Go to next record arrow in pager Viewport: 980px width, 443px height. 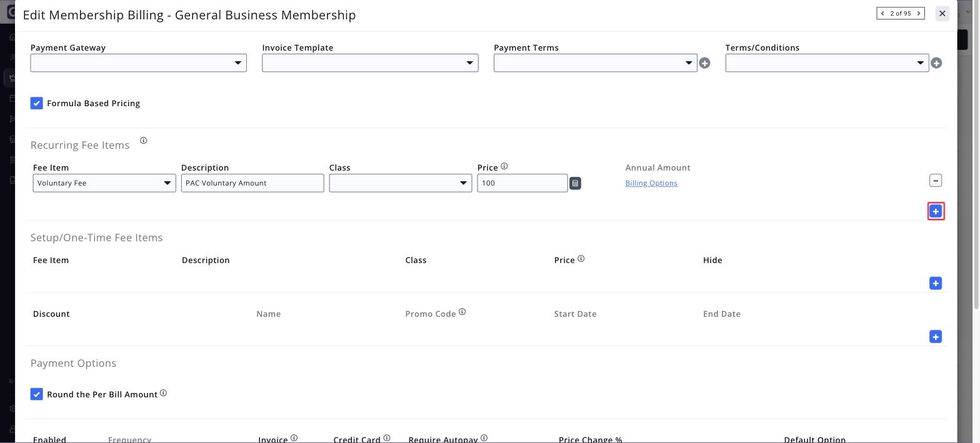[x=919, y=13]
